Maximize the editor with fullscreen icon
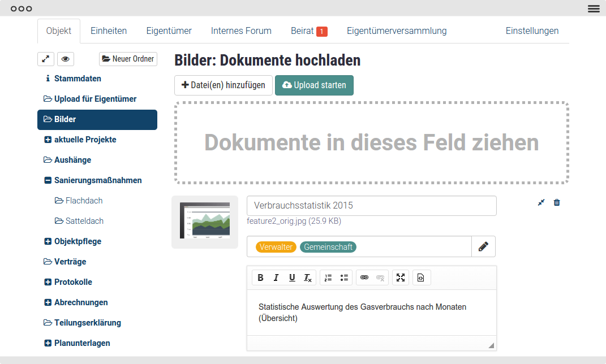Image resolution: width=606 pixels, height=364 pixels. (x=401, y=278)
